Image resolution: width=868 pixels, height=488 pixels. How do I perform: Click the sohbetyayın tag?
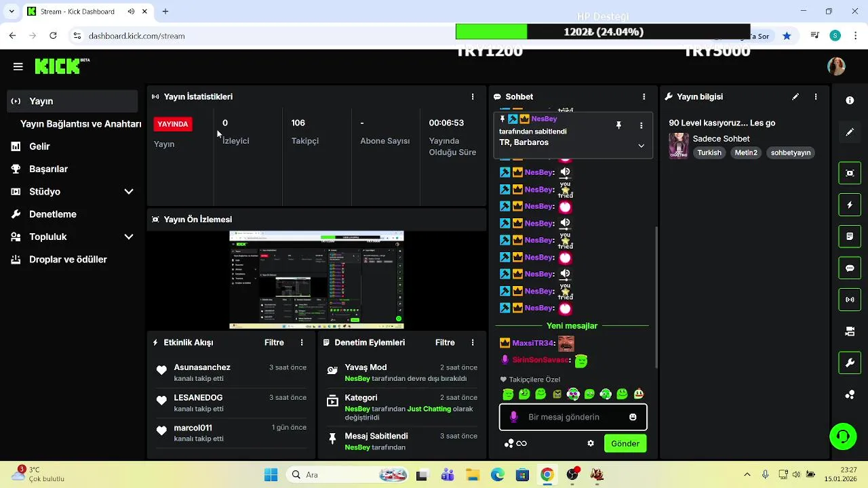(791, 152)
